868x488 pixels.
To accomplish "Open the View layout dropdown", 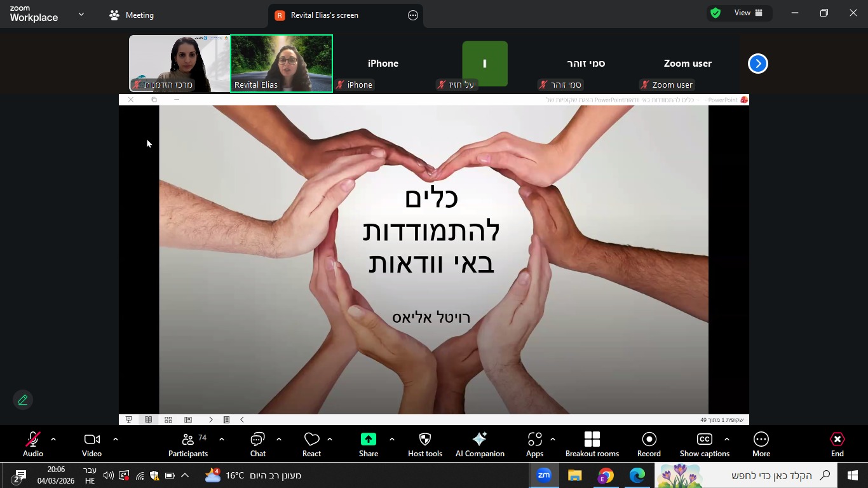I will click(741, 13).
